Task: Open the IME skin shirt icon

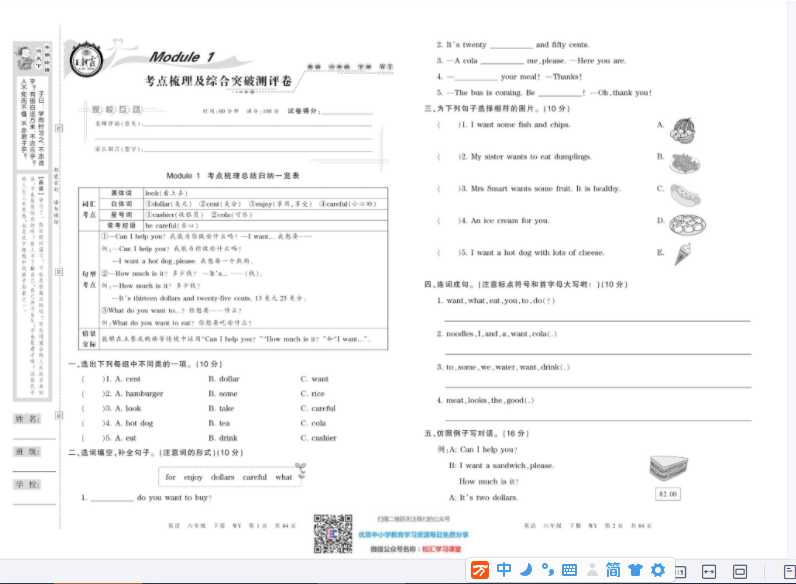Action: click(x=636, y=570)
